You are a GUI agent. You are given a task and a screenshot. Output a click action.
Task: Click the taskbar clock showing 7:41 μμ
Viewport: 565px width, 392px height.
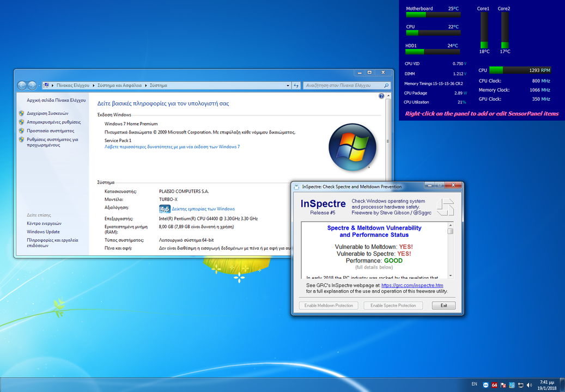(x=547, y=385)
